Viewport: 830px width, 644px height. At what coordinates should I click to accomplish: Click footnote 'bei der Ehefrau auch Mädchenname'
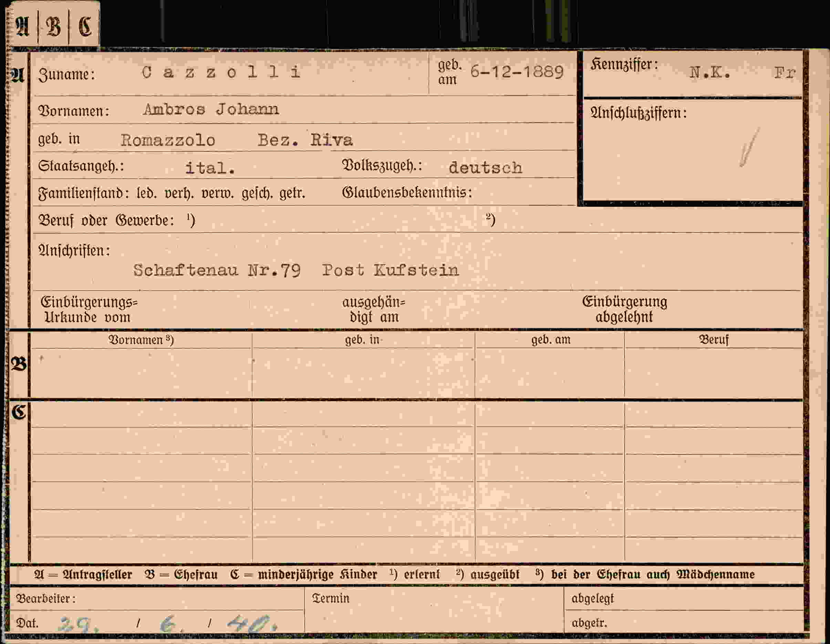tap(653, 574)
